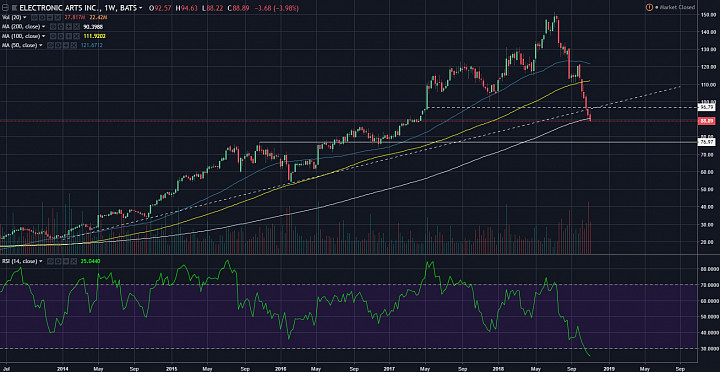Click the change value -3.68 (-3.98%)
Image resolution: width=720 pixels, height=372 pixels.
tap(276, 8)
